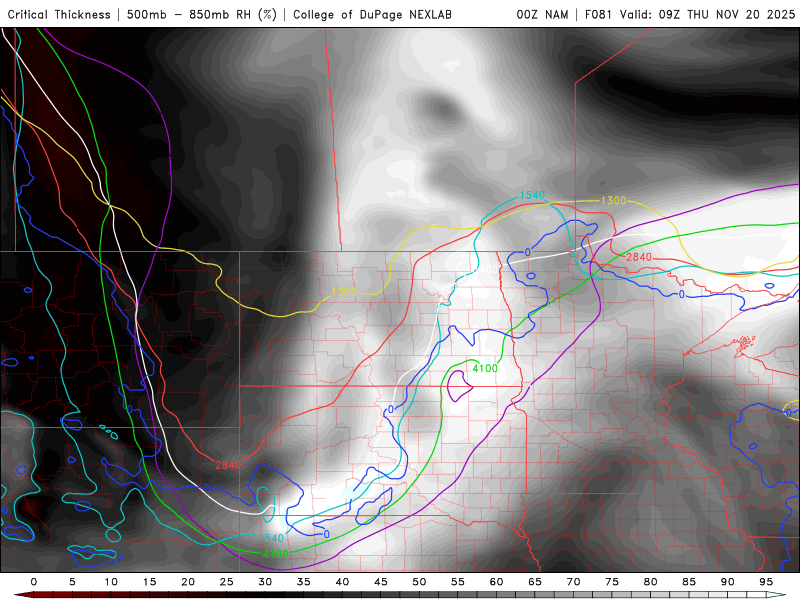Click the "20" value on the color scale
This screenshot has height=600, width=800.
click(x=188, y=582)
